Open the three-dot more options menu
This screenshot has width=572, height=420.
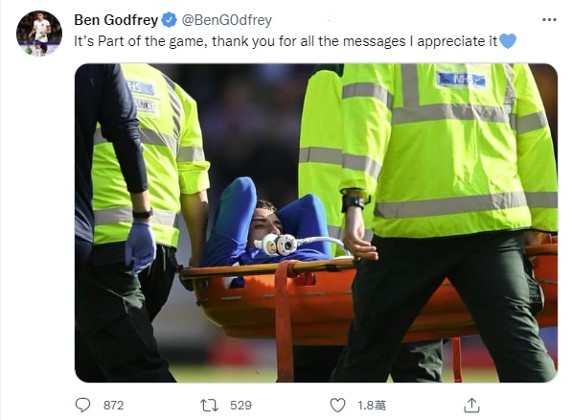click(549, 20)
